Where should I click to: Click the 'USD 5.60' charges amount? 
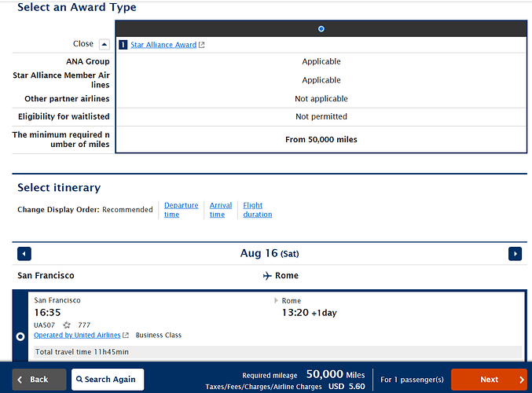coord(347,387)
